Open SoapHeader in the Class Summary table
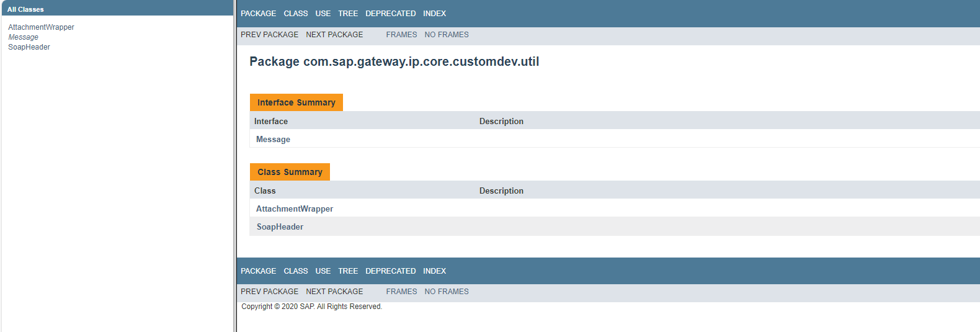Image resolution: width=980 pixels, height=332 pixels. [280, 227]
